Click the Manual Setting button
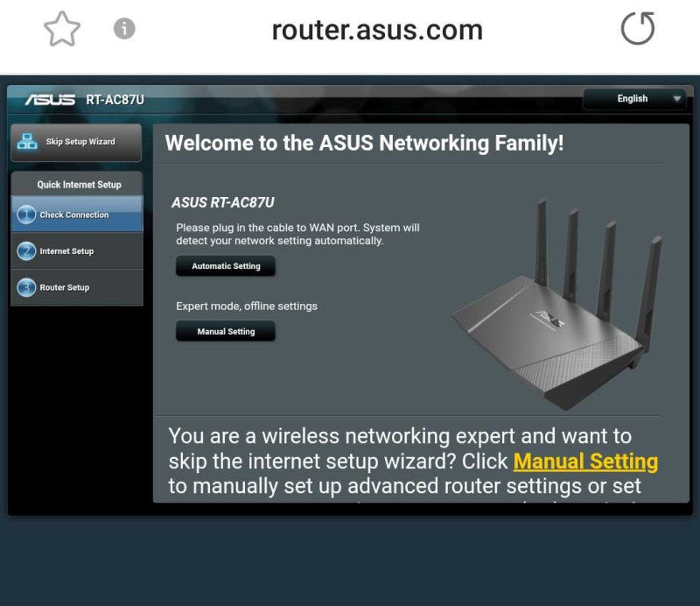 (226, 331)
